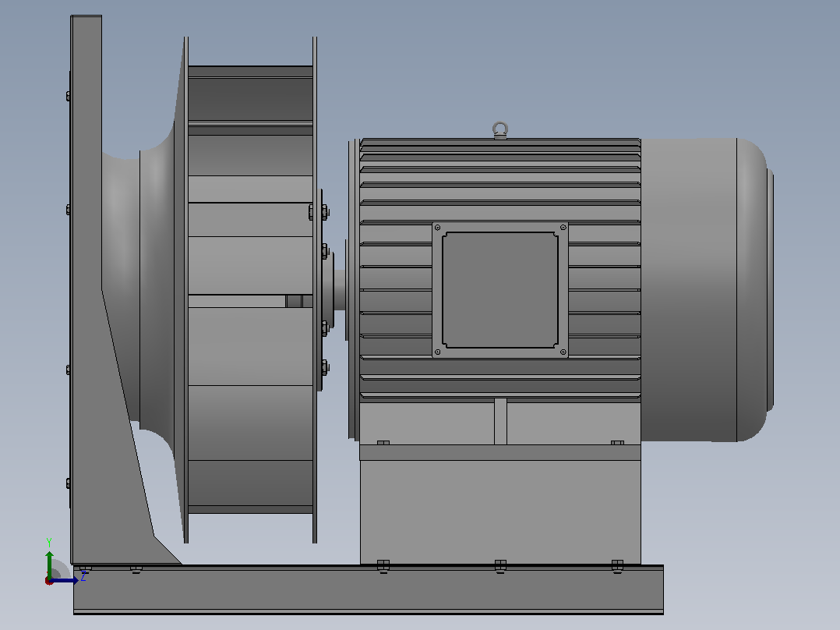This screenshot has width=840, height=630.
Task: Pick the terminal box bottom-right corner screw
Action: coord(563,352)
